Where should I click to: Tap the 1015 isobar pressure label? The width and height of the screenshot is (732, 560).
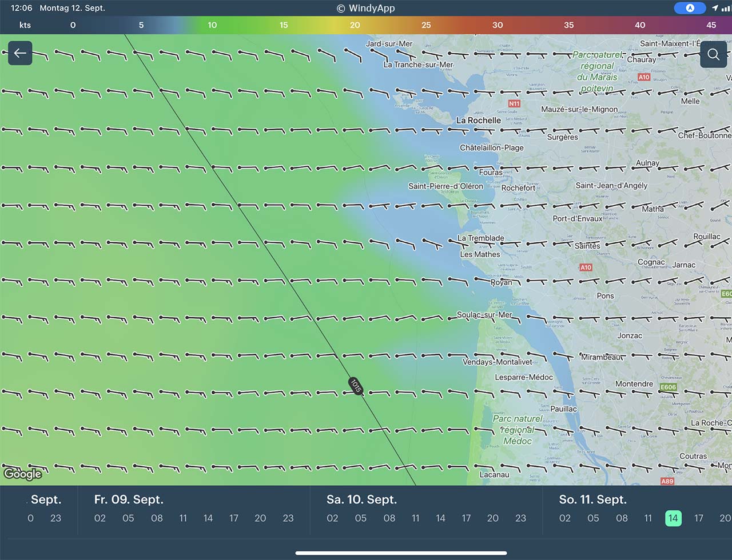356,386
